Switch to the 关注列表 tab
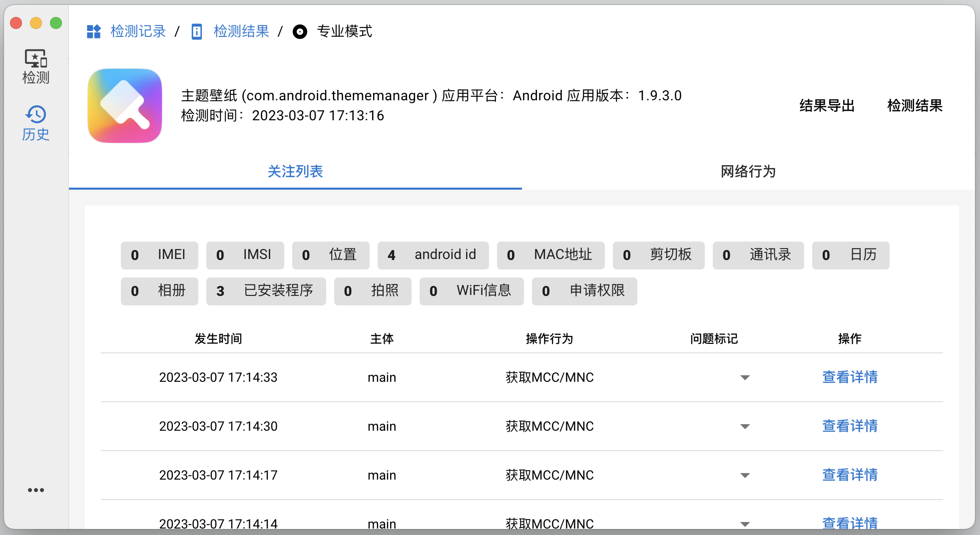 (295, 172)
